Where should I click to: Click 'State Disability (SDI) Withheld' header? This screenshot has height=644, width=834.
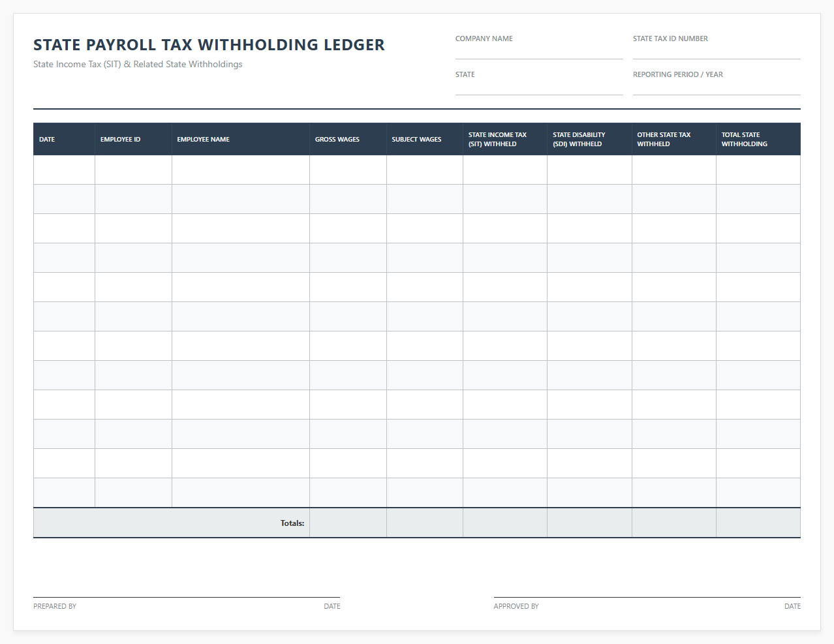589,139
